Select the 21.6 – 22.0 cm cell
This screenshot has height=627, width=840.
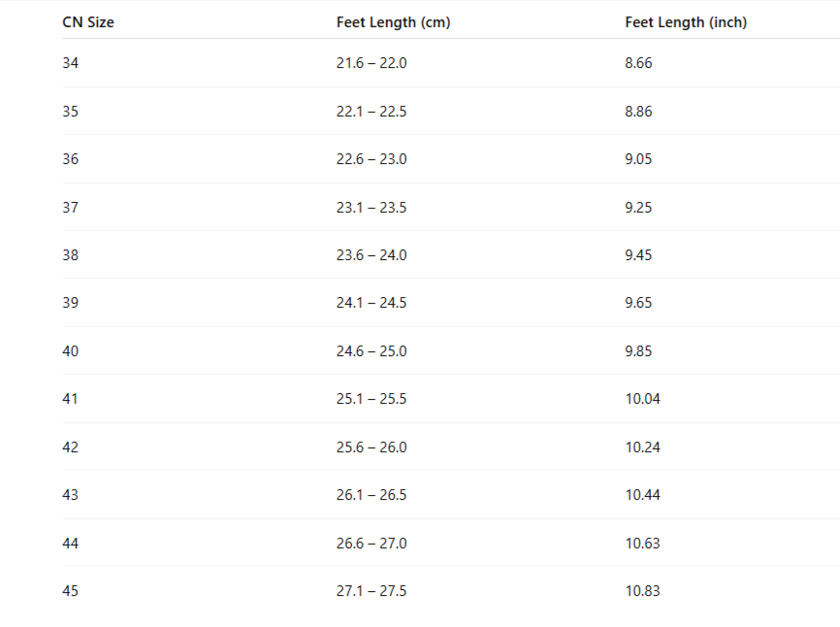[372, 63]
